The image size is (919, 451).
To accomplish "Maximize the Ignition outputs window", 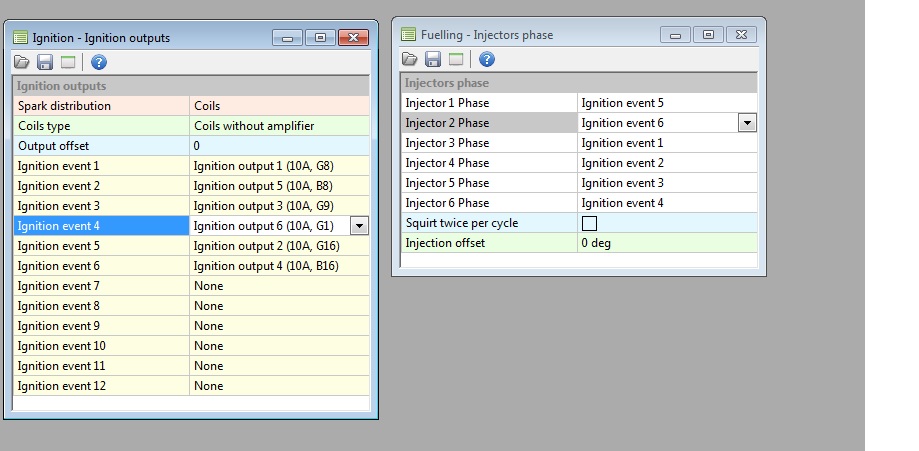I will tap(320, 38).
